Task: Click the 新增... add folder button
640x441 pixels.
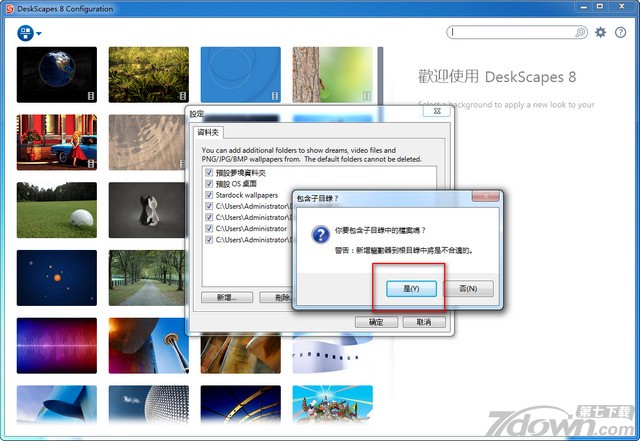Action: click(x=227, y=297)
